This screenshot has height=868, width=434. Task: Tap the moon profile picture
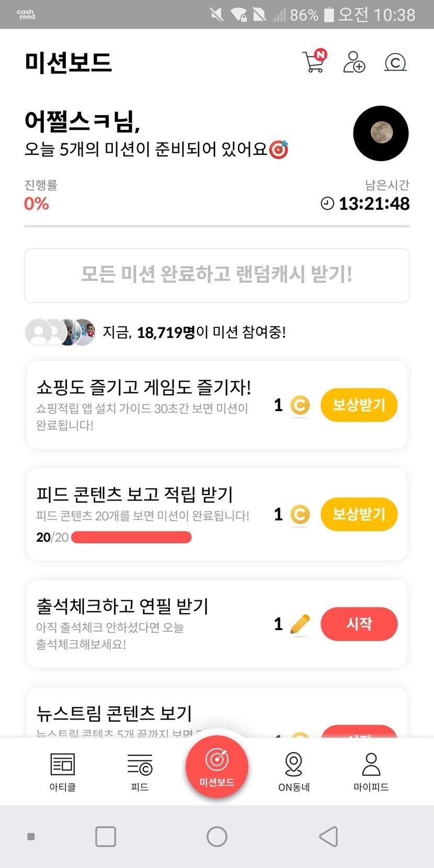click(x=381, y=133)
